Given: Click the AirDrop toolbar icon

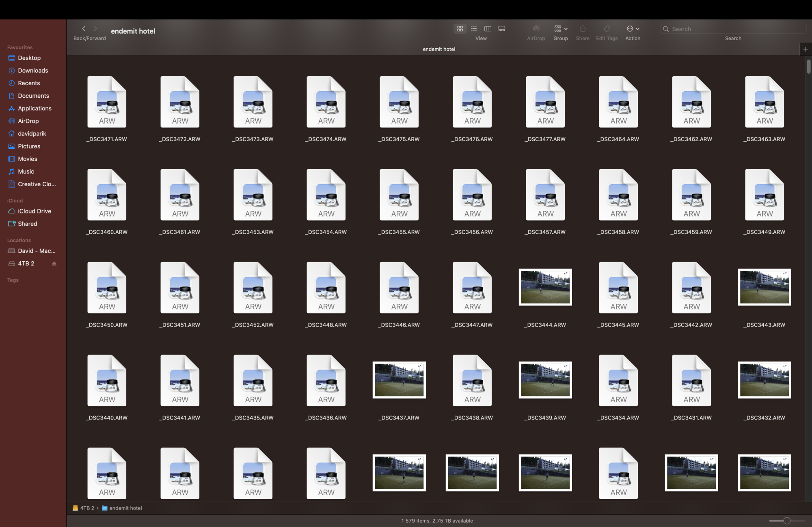Looking at the screenshot, I should [536, 29].
